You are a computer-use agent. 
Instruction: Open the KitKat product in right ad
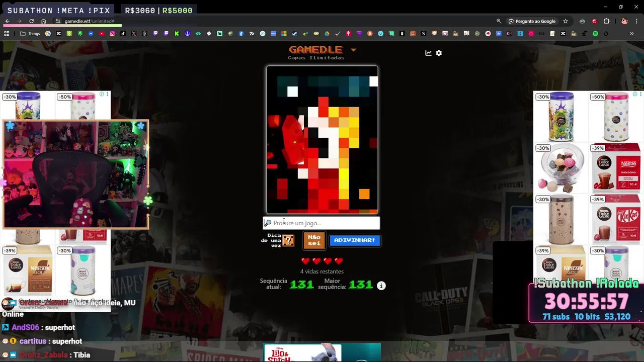click(616, 219)
